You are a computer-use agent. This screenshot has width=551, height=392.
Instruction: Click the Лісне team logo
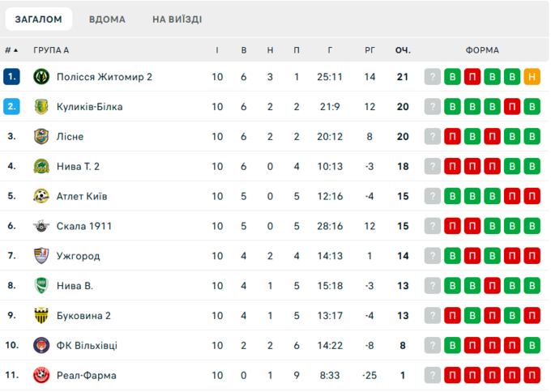pos(41,137)
